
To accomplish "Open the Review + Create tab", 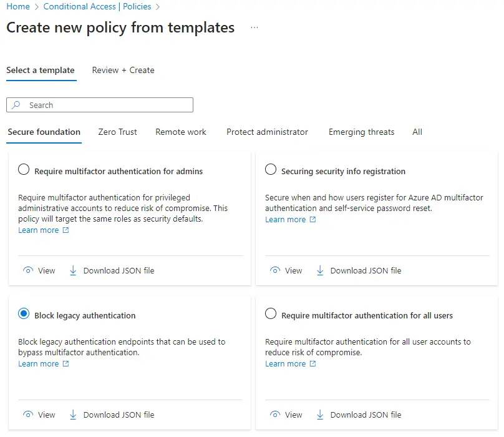I will pyautogui.click(x=123, y=70).
